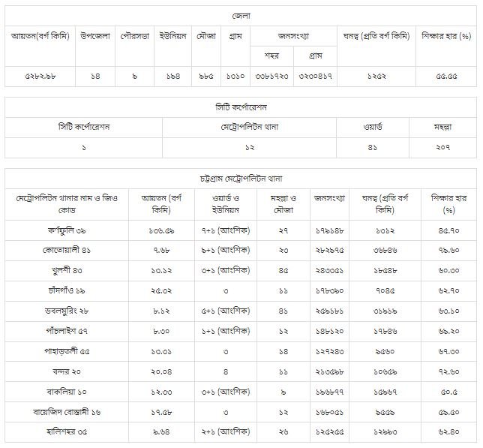Click the ডবলমুরিং ২৮ thana name cell
The width and height of the screenshot is (483, 448).
pos(70,309)
